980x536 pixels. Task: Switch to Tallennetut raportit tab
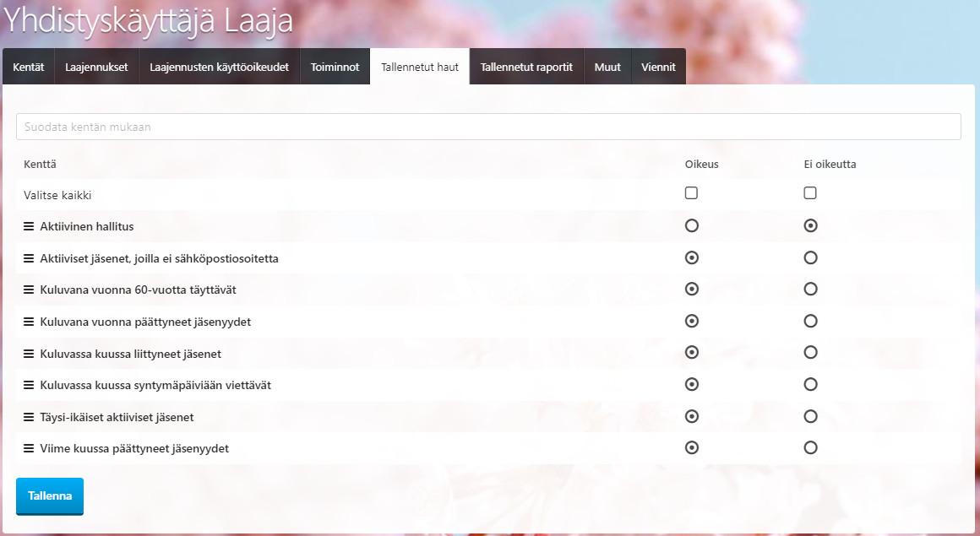(x=526, y=68)
